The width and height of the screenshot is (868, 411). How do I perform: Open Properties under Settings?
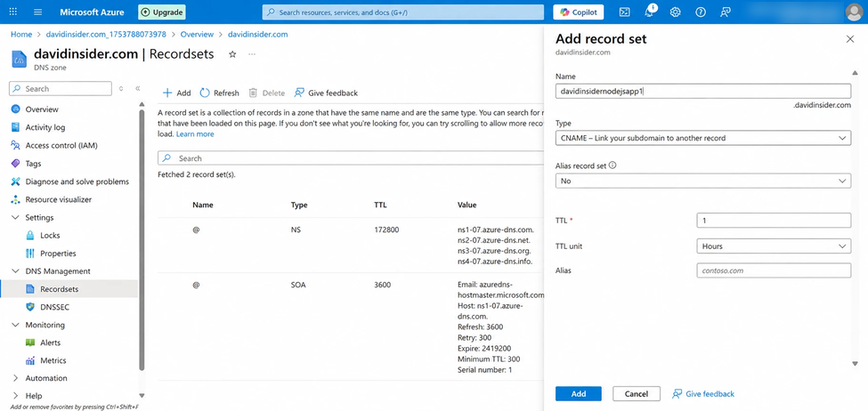click(58, 254)
